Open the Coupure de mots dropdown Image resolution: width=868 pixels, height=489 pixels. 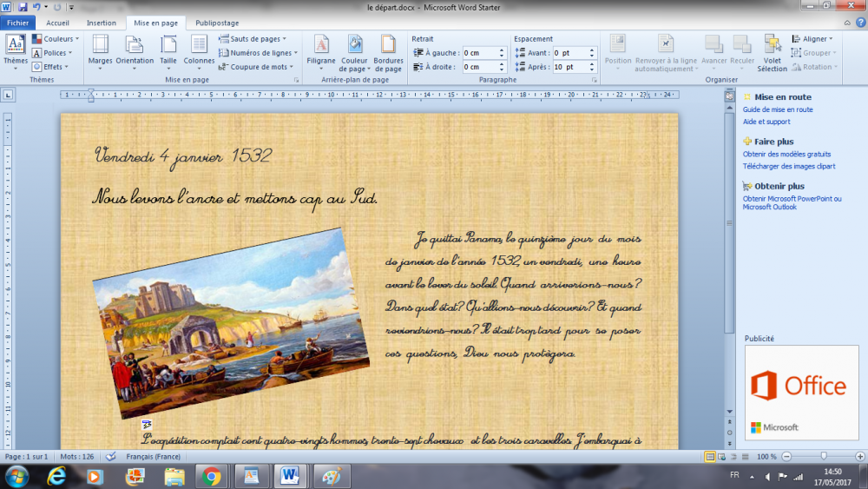tap(259, 67)
